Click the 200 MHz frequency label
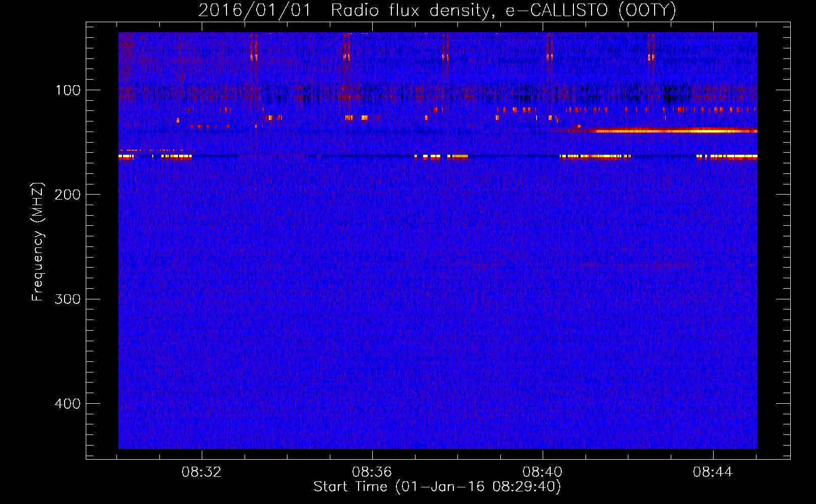 (68, 195)
